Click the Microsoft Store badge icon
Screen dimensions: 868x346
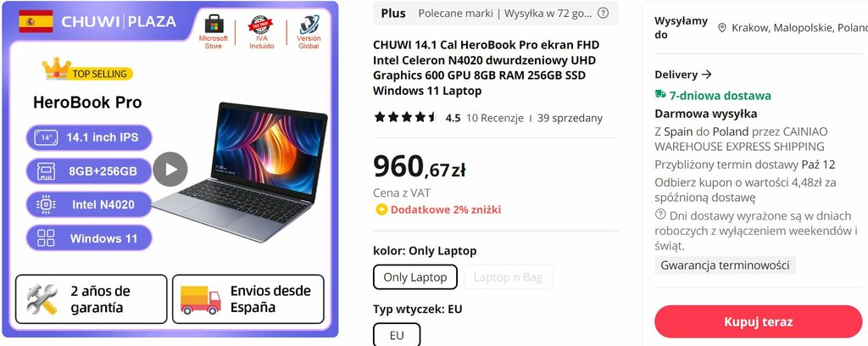point(214,25)
